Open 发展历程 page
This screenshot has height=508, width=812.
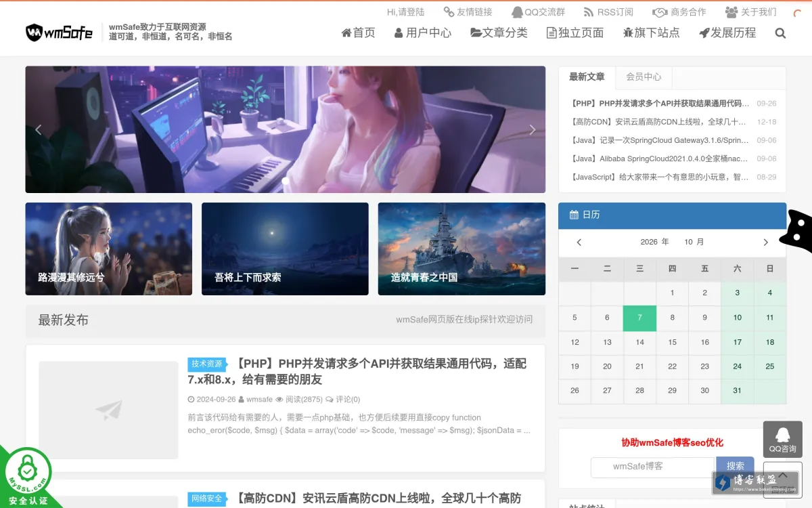(x=727, y=33)
